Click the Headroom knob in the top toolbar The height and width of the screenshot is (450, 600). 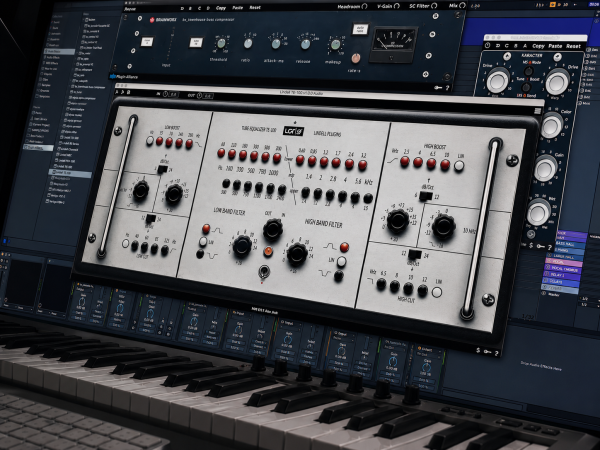[x=364, y=6]
